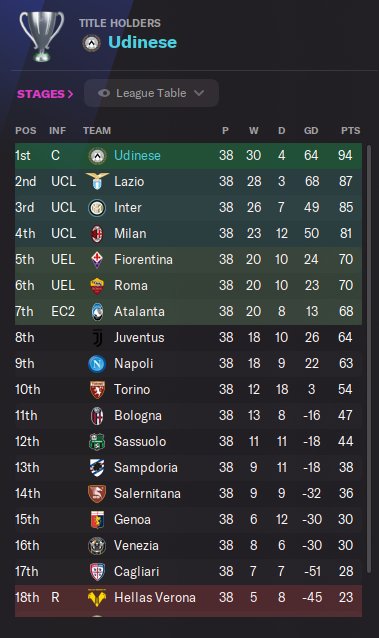Sort table by GD column header

(x=311, y=131)
